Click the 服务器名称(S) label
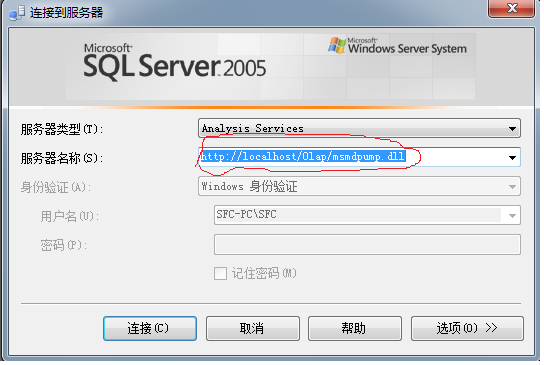 click(x=62, y=158)
